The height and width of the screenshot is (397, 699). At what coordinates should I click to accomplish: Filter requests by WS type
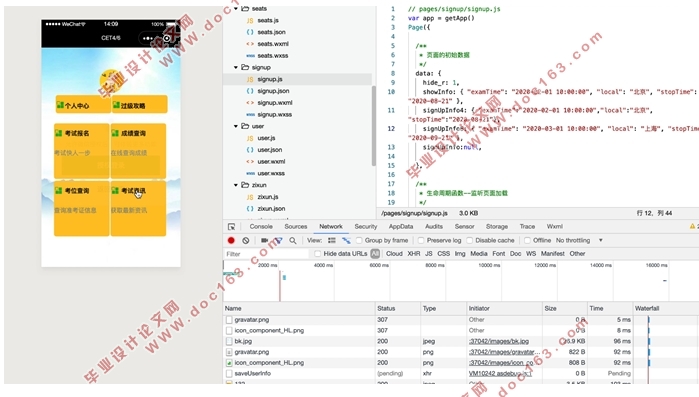pyautogui.click(x=531, y=254)
